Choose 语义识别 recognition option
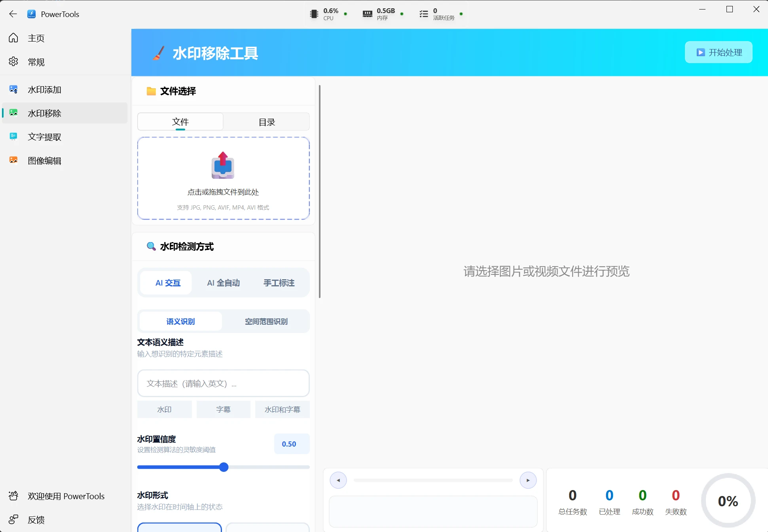This screenshot has width=768, height=532. (x=180, y=321)
